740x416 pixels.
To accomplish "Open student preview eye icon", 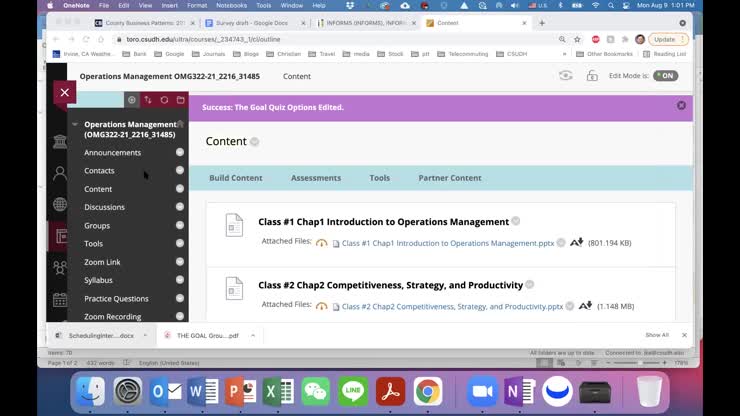I will pyautogui.click(x=566, y=76).
